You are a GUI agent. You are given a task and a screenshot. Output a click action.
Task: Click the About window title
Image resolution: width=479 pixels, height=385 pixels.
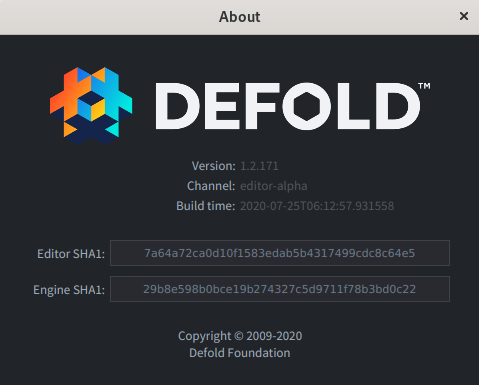tap(240, 17)
